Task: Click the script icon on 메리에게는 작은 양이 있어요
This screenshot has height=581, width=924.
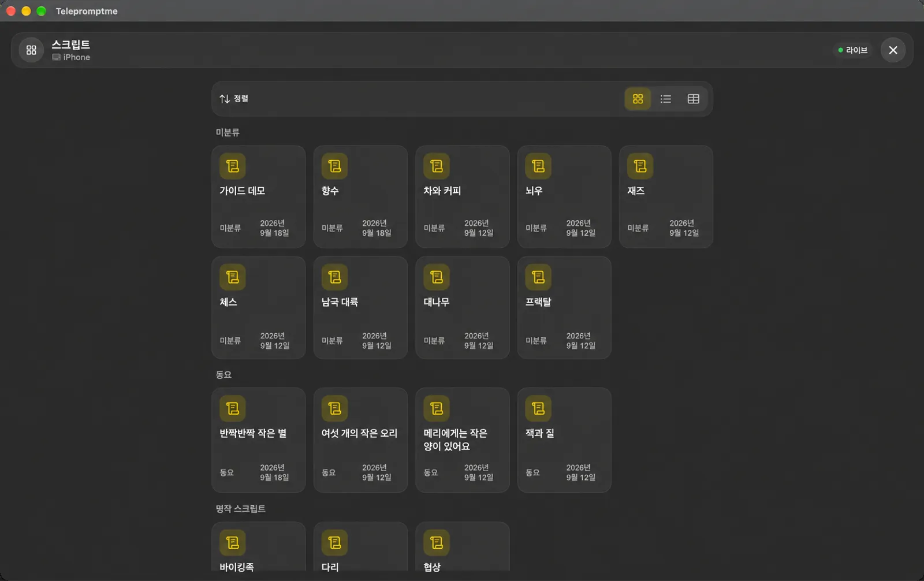Action: [x=437, y=408]
